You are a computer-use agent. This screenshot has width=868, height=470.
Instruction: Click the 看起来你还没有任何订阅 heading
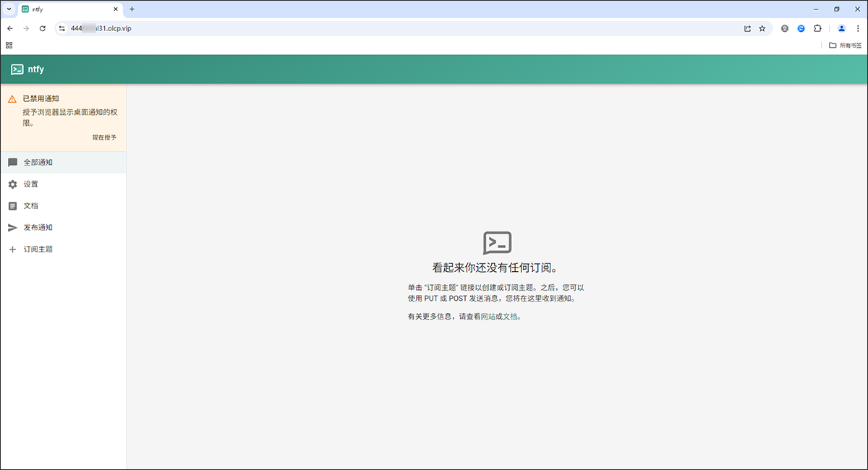497,268
